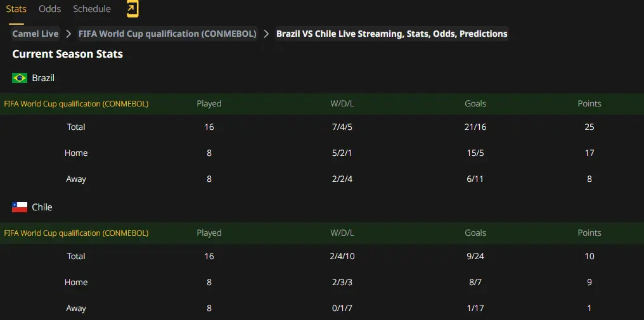Select Brazil's Total row label
The height and width of the screenshot is (320, 644).
click(76, 127)
